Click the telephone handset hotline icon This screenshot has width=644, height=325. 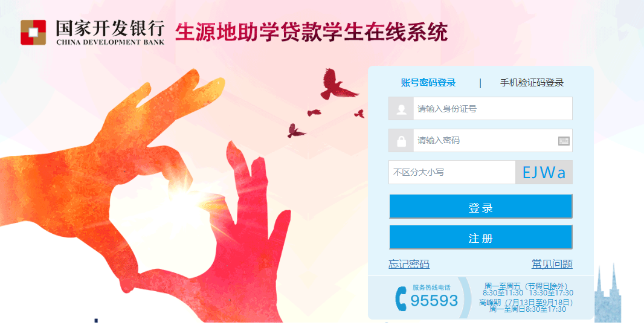(401, 298)
